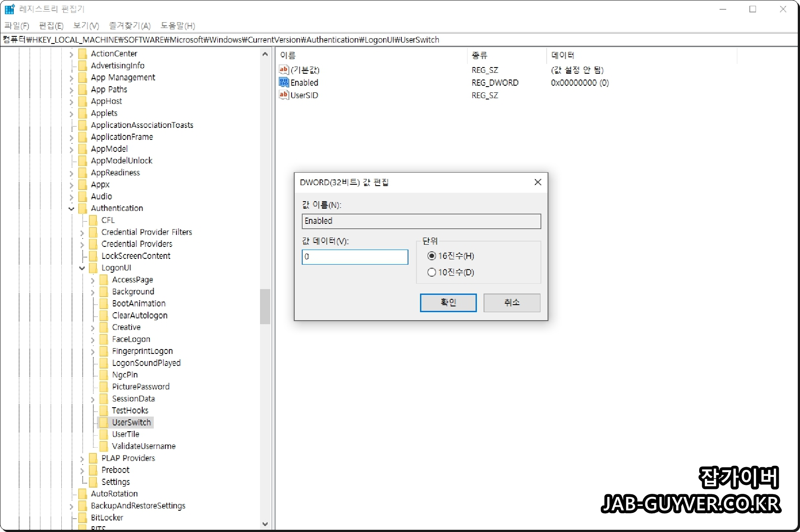Viewport: 800px width, 532px height.
Task: Open the 즐겨찾기(A) menu
Action: [x=130, y=26]
